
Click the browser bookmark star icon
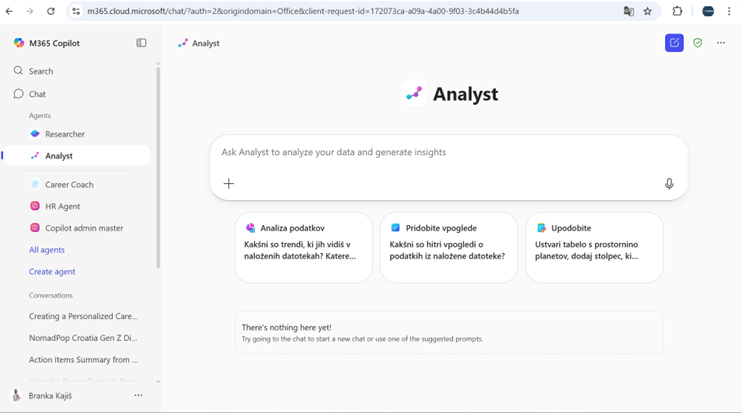(648, 11)
